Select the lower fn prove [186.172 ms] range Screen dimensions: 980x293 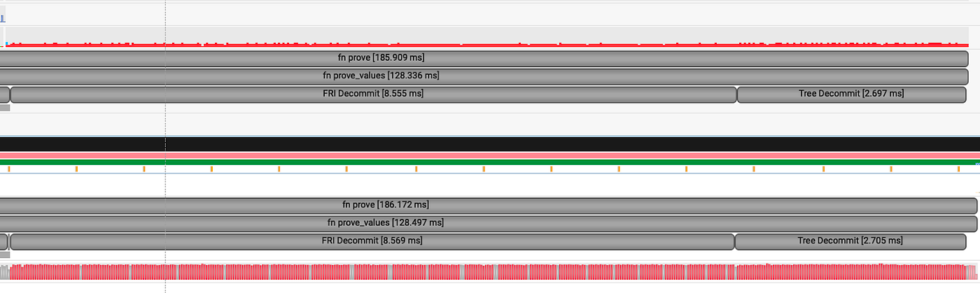[x=488, y=206]
